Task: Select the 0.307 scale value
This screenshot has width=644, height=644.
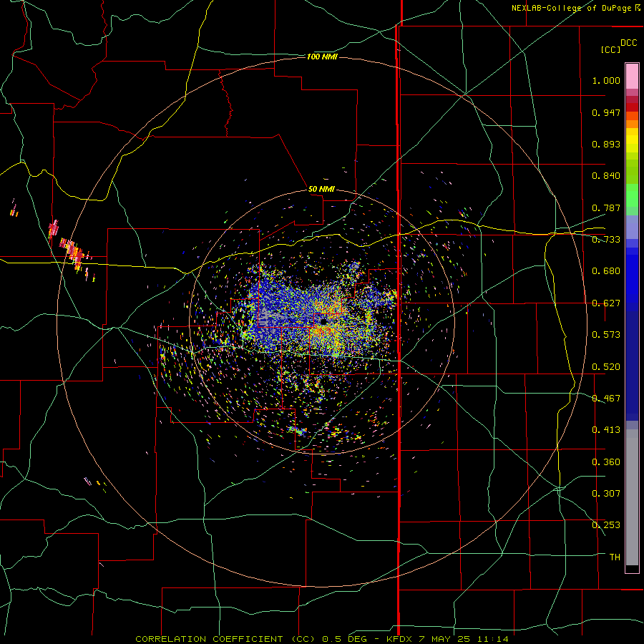Action: coord(606,494)
